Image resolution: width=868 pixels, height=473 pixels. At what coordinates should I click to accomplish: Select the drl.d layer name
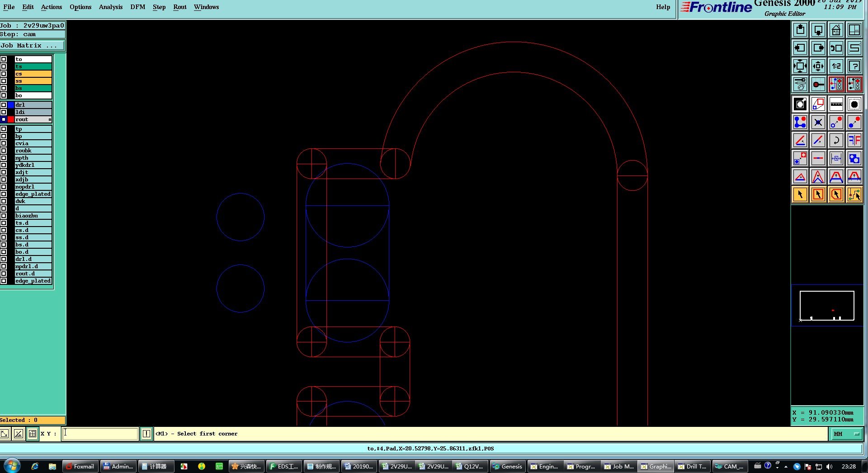[33, 259]
